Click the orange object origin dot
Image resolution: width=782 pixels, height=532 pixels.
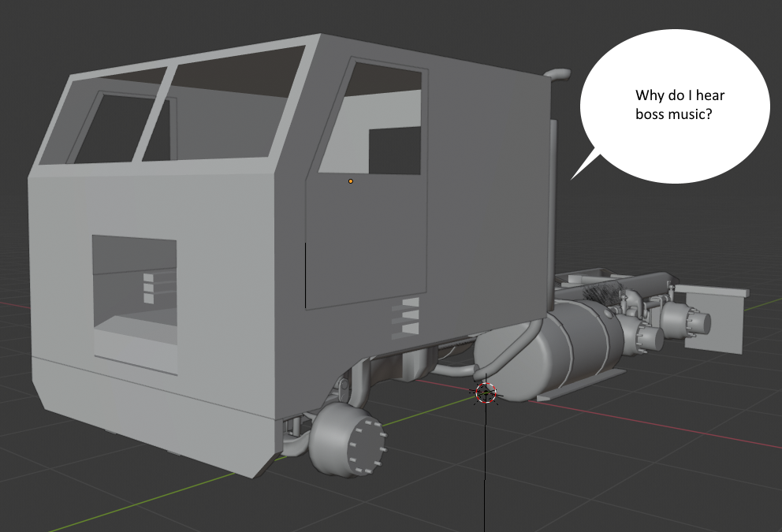click(351, 181)
